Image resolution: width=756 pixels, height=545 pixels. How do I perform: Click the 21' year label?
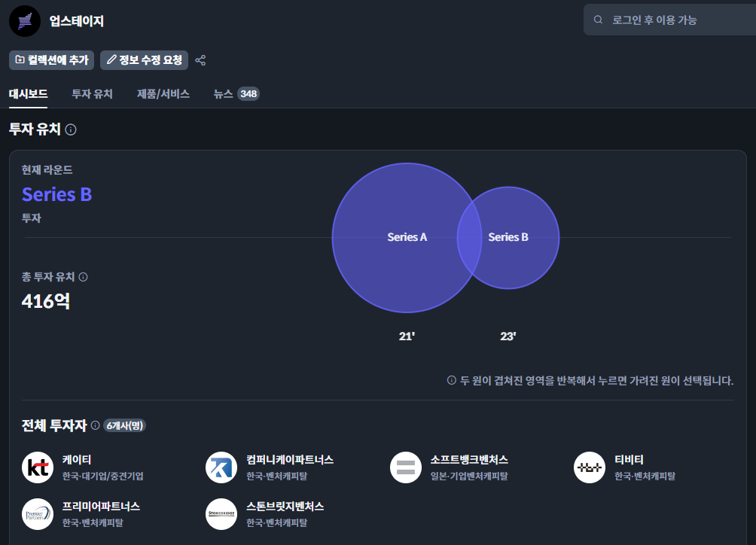[407, 336]
